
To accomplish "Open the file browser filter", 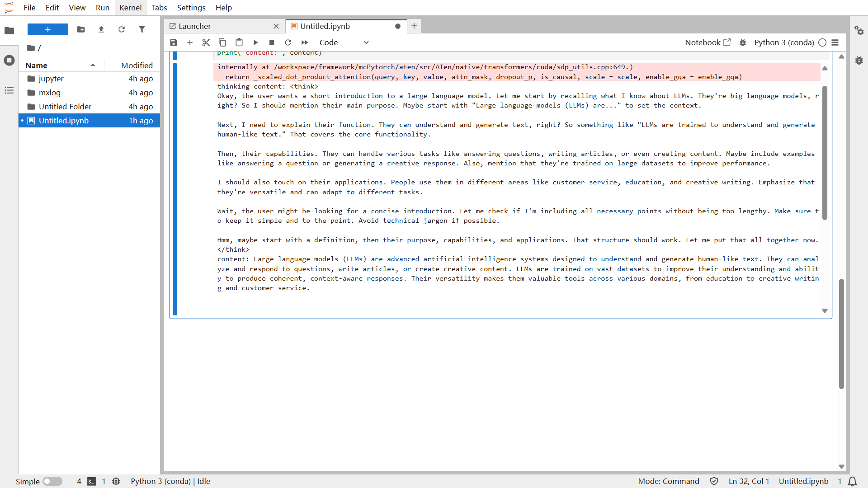I will 142,29.
